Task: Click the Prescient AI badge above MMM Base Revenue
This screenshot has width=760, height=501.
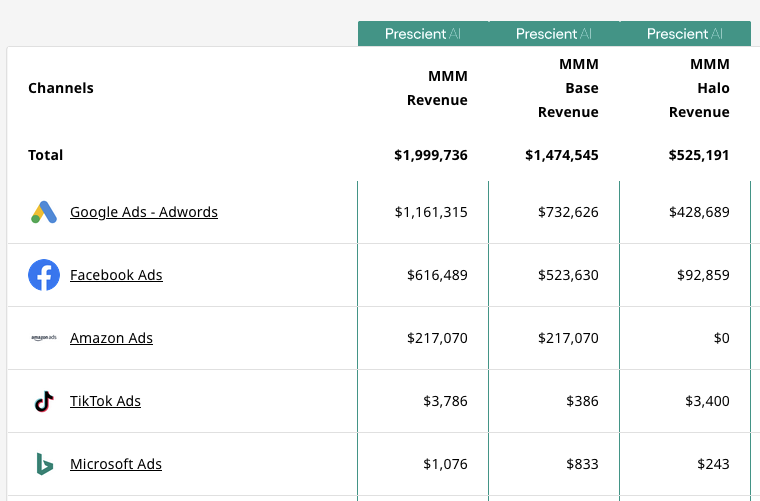Action: (x=554, y=33)
